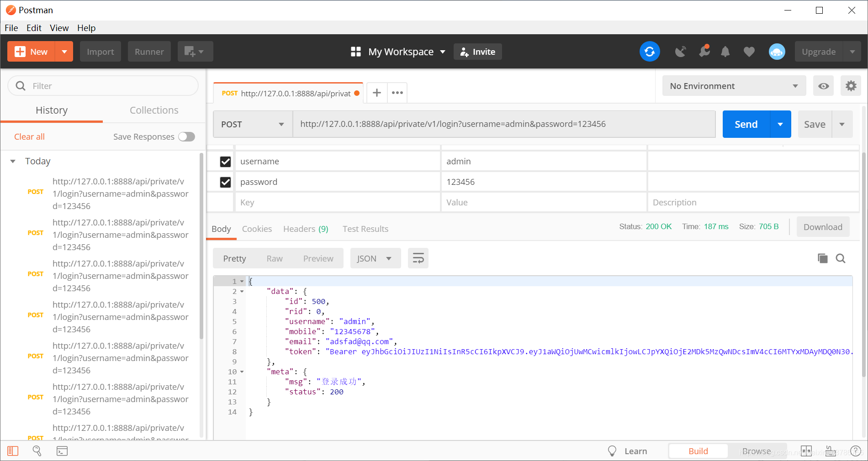
Task: Open the No Environment selector
Action: pos(734,86)
